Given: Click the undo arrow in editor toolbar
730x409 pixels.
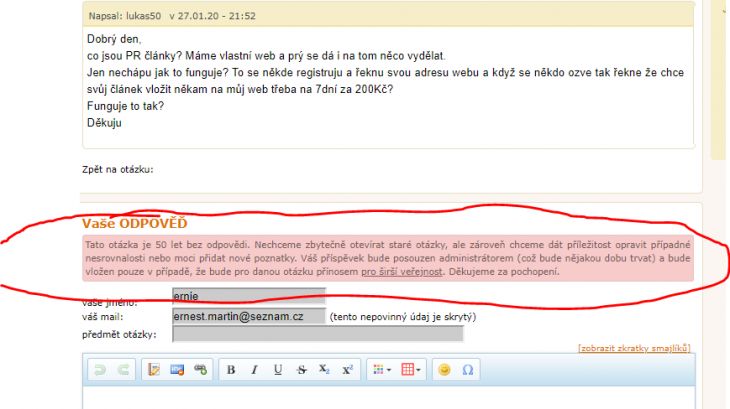Looking at the screenshot, I should [100, 370].
